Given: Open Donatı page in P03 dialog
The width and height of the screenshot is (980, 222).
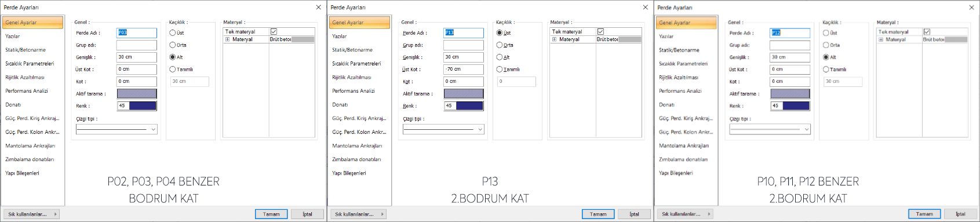Looking at the screenshot, I should point(33,105).
